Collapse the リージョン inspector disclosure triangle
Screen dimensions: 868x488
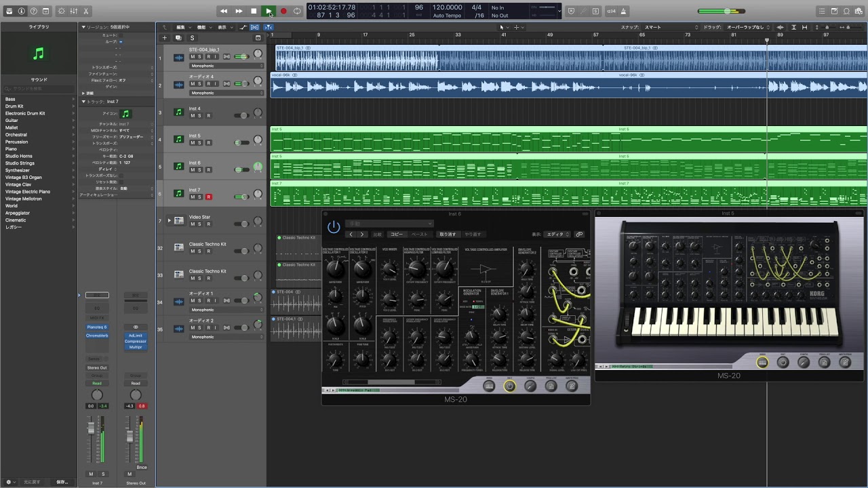[x=83, y=27]
